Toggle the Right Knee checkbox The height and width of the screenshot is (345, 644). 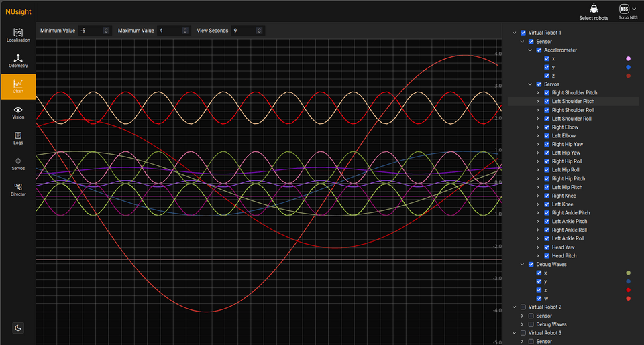(547, 196)
